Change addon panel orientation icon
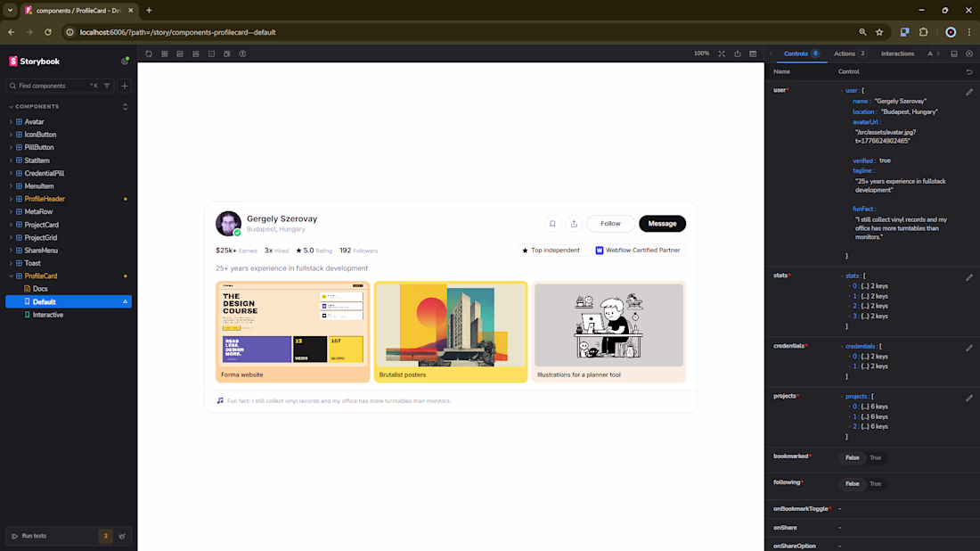The image size is (980, 551). tap(954, 53)
